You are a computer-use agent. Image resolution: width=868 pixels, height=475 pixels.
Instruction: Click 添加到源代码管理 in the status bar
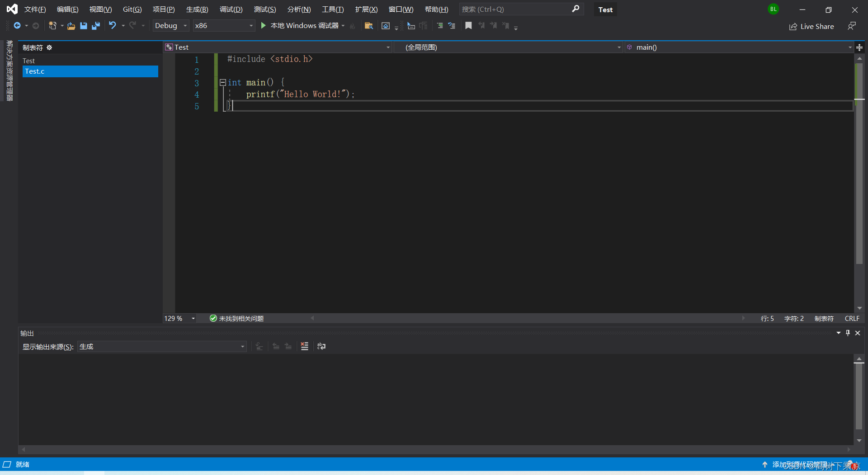tap(800, 464)
